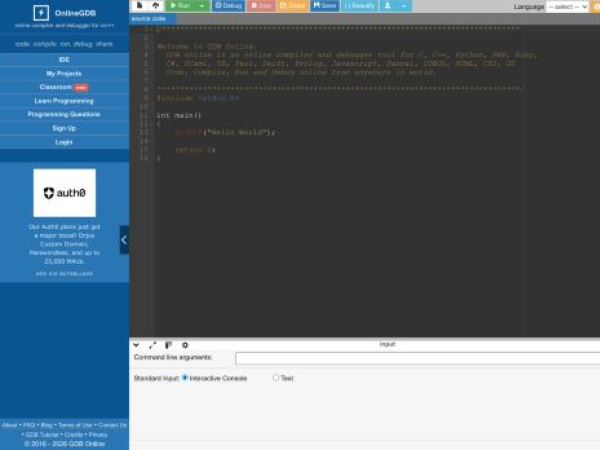Toggle fold arrow at code line 1
Viewport: 600px width, 450px height.
pos(151,29)
